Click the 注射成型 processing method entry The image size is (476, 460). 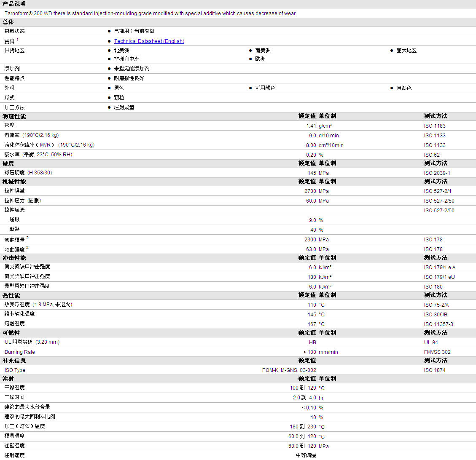pyautogui.click(x=124, y=107)
